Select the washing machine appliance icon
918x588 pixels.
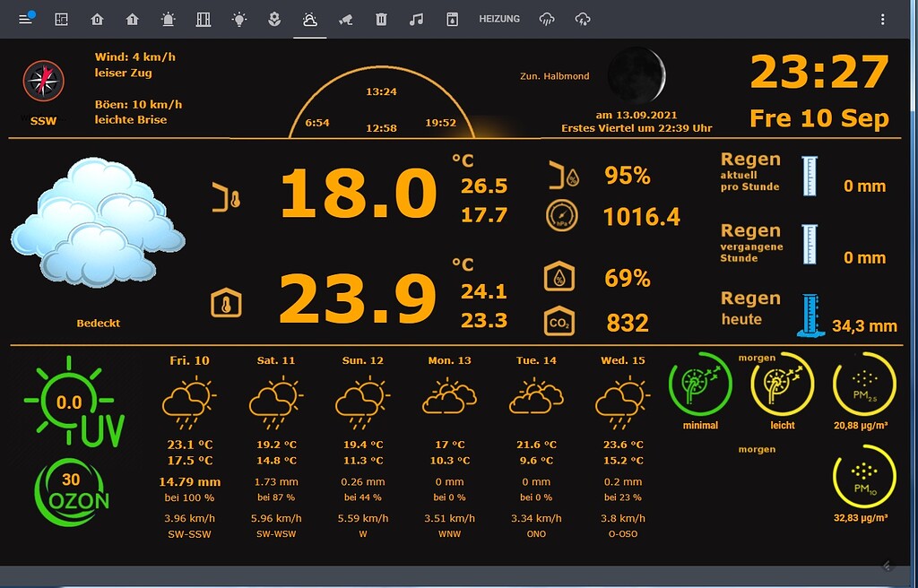[x=451, y=18]
